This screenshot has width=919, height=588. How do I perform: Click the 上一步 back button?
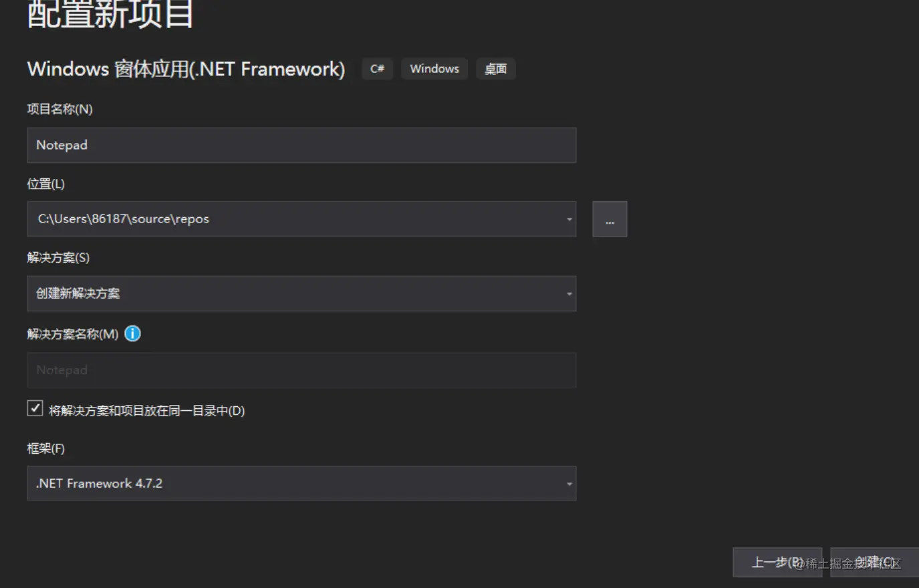(777, 562)
